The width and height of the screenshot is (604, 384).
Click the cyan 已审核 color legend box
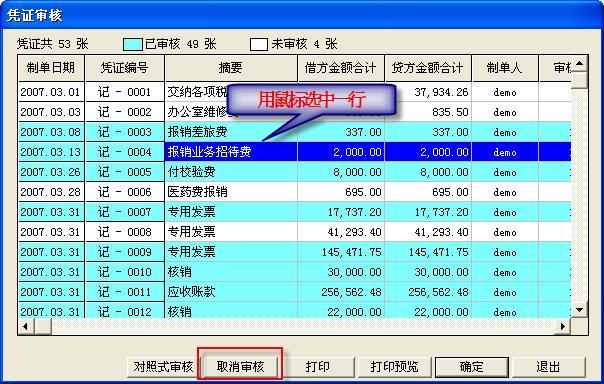[x=133, y=44]
